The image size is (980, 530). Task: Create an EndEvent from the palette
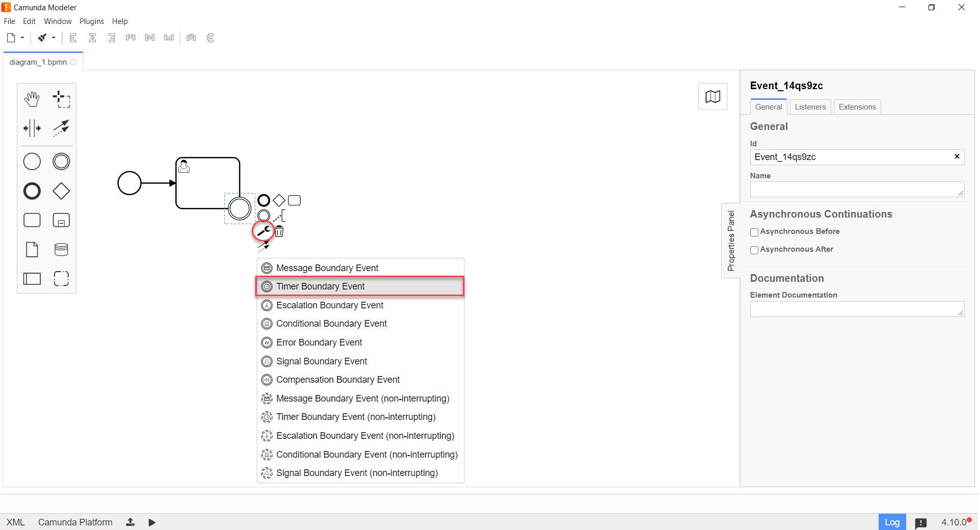coord(32,191)
